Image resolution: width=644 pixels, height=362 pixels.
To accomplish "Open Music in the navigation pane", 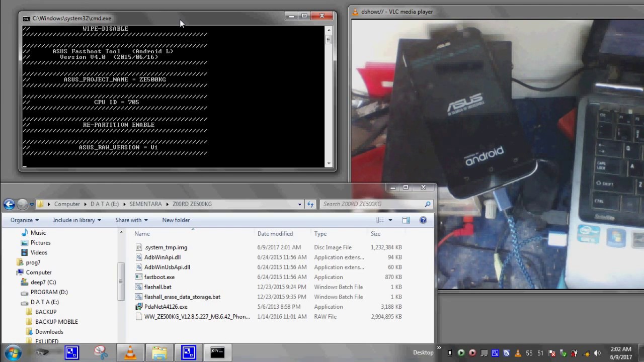I will 38,233.
